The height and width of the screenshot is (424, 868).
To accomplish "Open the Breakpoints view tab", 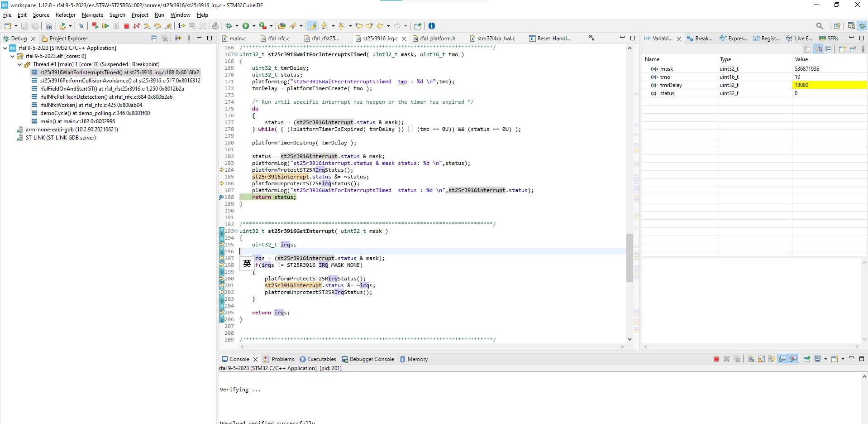I will (x=700, y=39).
